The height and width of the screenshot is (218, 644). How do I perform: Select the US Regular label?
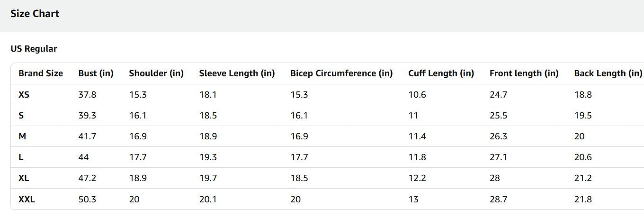(x=34, y=49)
